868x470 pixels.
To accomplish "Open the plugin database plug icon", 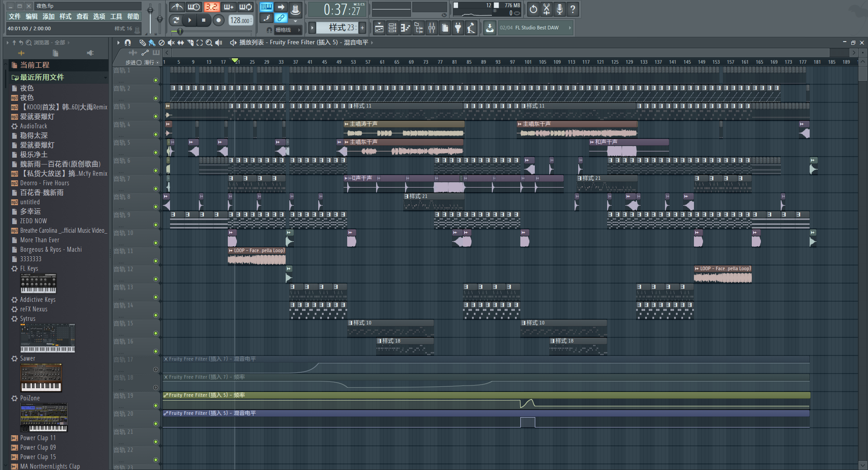I will click(458, 28).
